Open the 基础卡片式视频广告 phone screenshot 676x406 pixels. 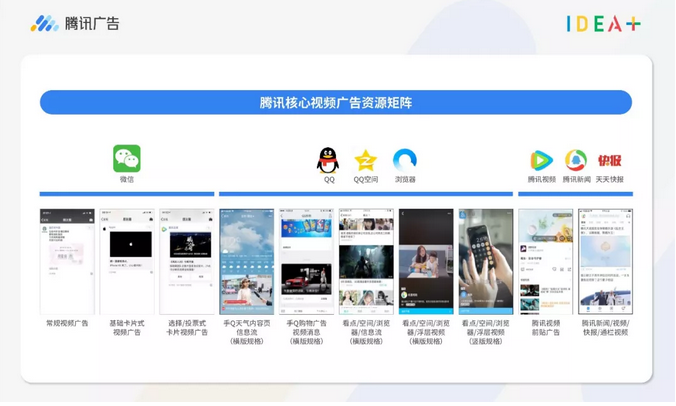tap(127, 262)
